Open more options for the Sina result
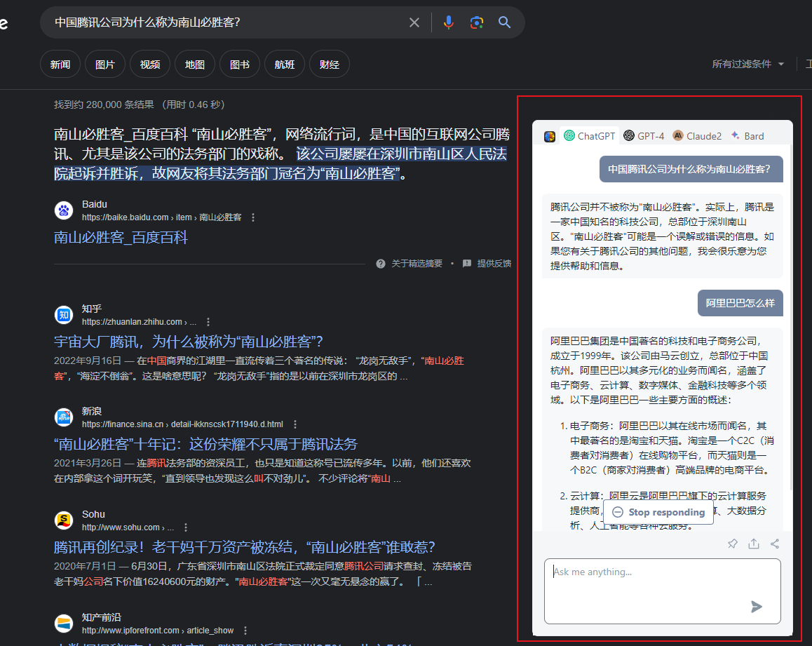 point(295,424)
